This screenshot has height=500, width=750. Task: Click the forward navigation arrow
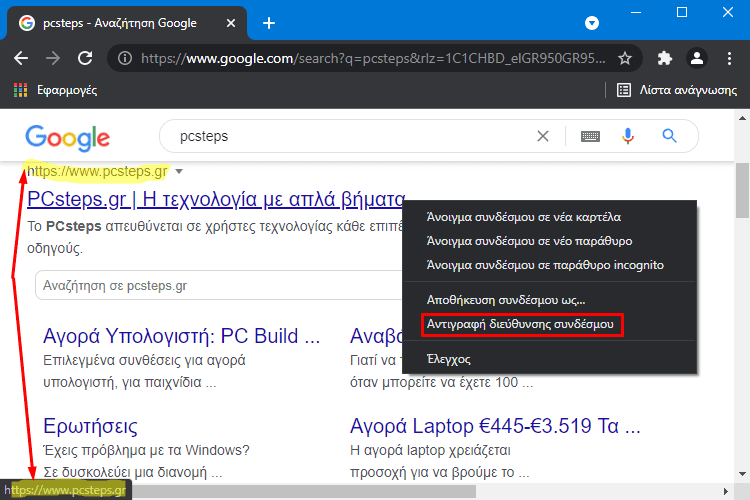(53, 58)
